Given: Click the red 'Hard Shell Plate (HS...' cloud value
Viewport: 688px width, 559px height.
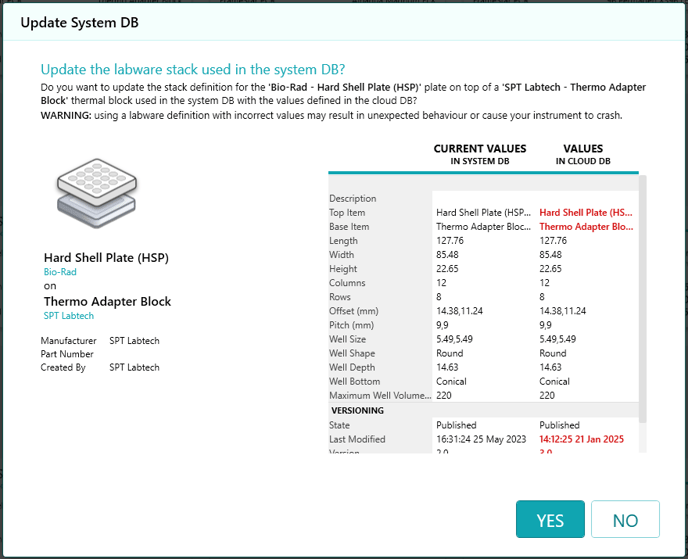Looking at the screenshot, I should (x=586, y=212).
